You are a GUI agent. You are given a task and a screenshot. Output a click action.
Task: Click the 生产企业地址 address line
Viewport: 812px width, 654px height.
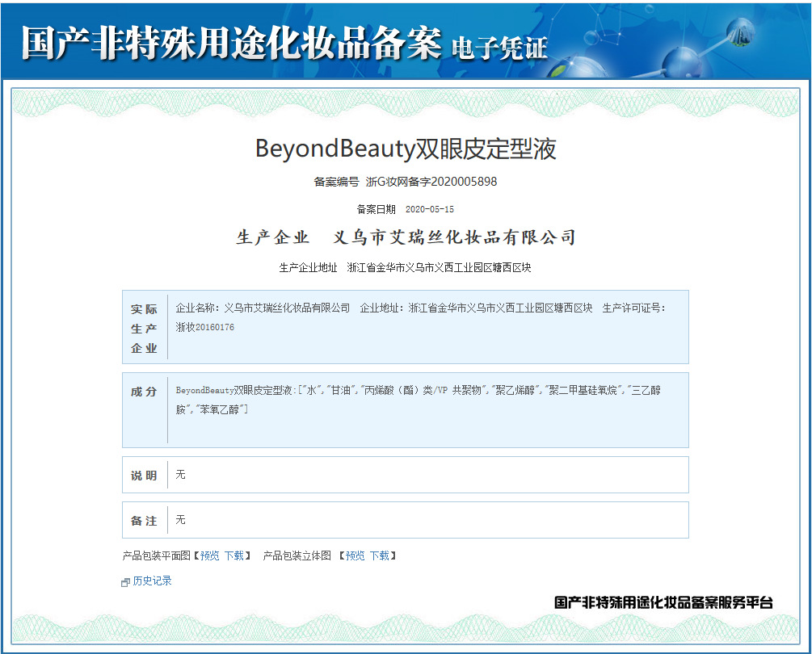tap(405, 267)
